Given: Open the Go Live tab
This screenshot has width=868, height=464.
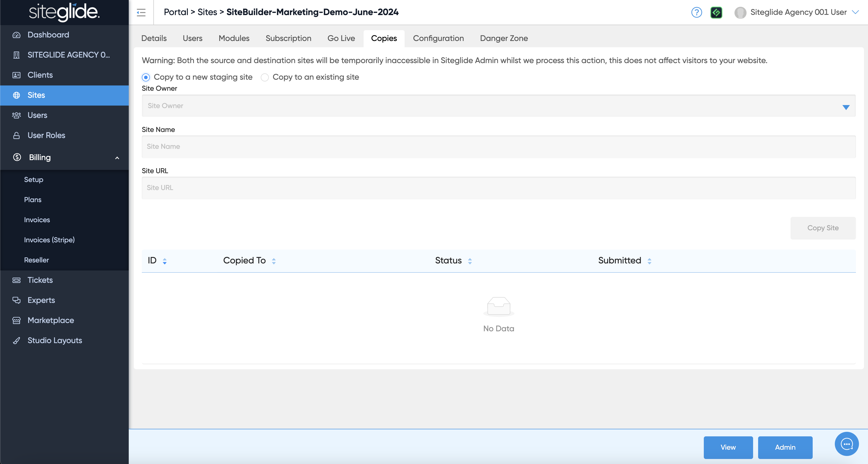Looking at the screenshot, I should [341, 38].
